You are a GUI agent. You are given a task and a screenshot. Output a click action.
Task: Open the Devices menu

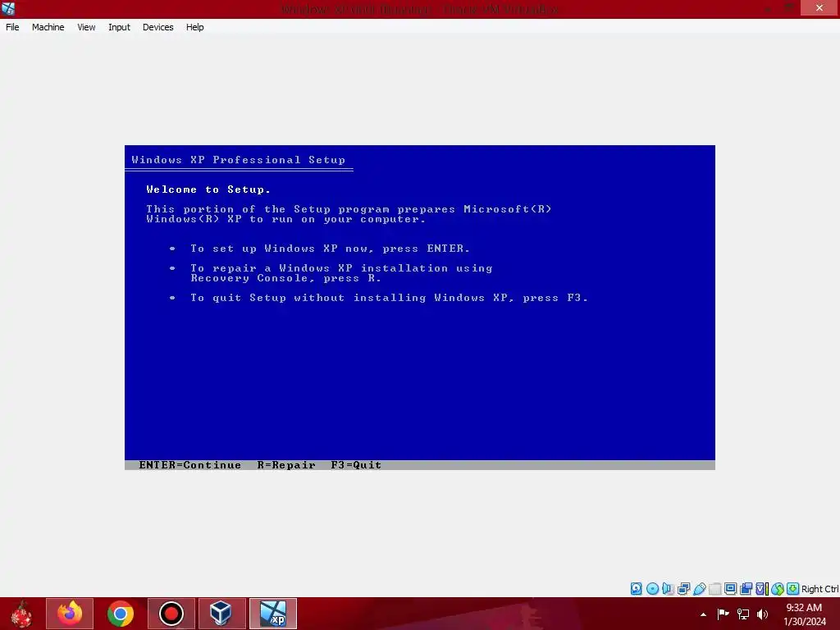point(157,27)
